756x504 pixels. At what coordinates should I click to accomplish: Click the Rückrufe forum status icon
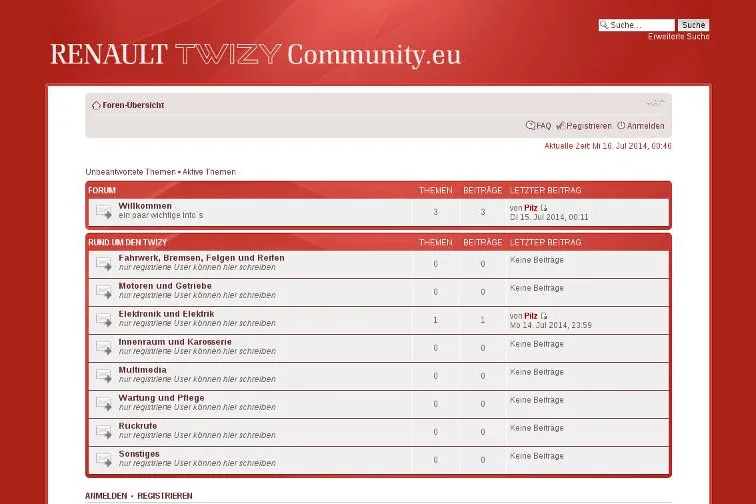click(x=104, y=431)
